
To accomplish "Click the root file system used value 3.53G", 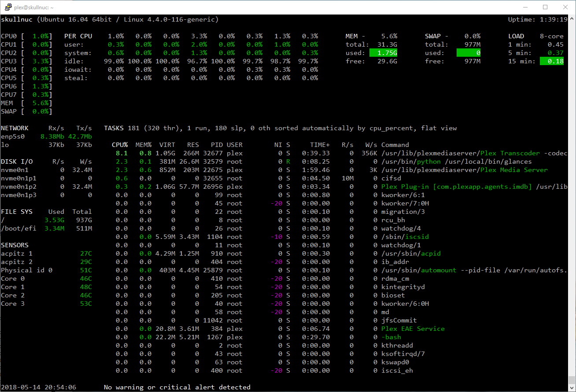I will tap(55, 220).
